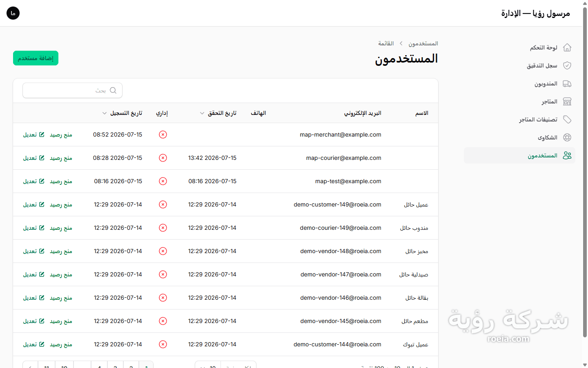Edit user demo-vendor-145@roeia.com
The image size is (588, 368).
(x=33, y=321)
